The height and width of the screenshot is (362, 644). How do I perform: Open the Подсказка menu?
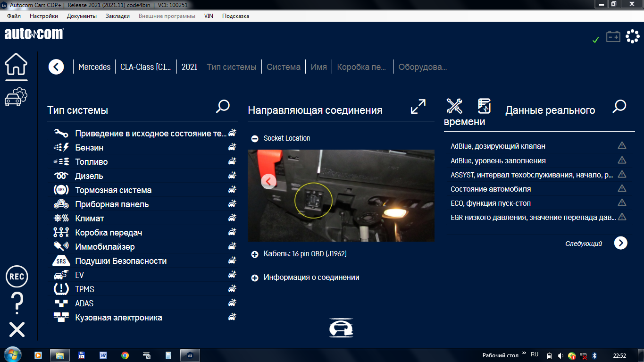click(235, 16)
